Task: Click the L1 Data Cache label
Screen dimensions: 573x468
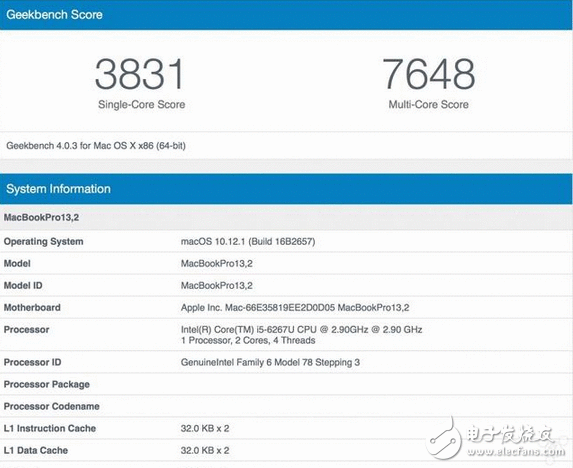Action: click(36, 450)
